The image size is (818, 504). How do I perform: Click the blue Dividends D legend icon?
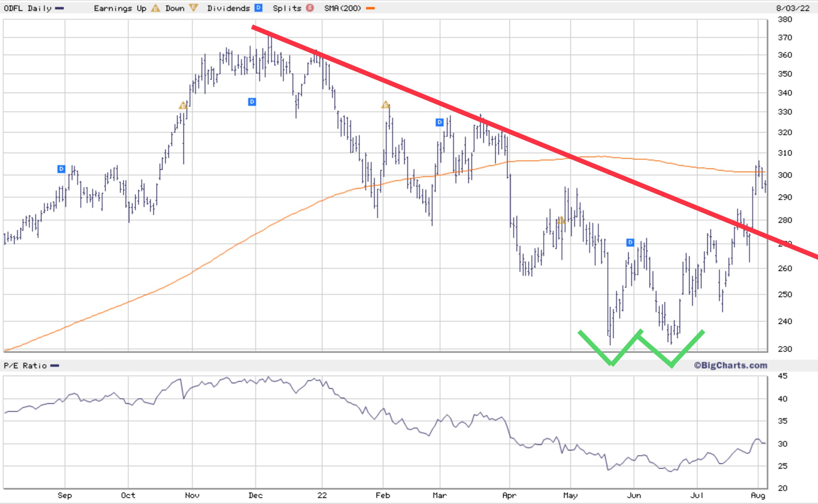[x=258, y=8]
